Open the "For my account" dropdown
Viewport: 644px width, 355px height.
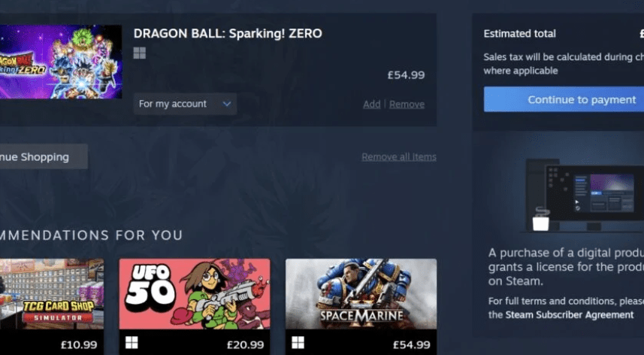[185, 104]
